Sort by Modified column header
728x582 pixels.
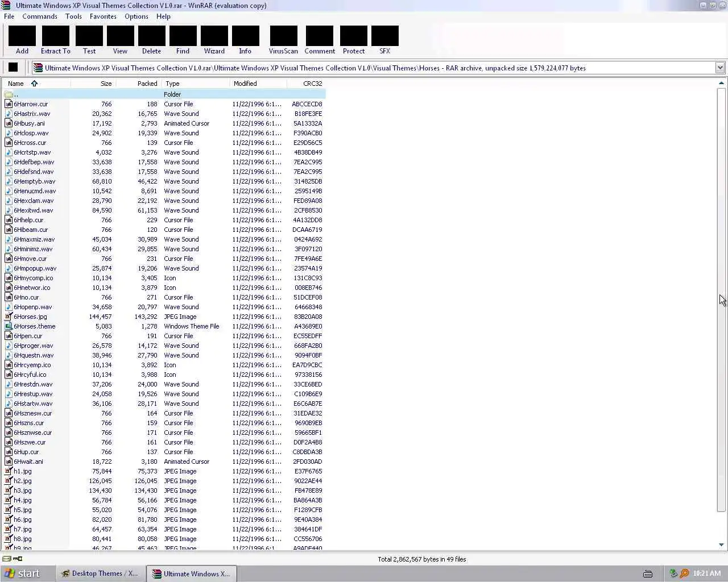pyautogui.click(x=258, y=84)
